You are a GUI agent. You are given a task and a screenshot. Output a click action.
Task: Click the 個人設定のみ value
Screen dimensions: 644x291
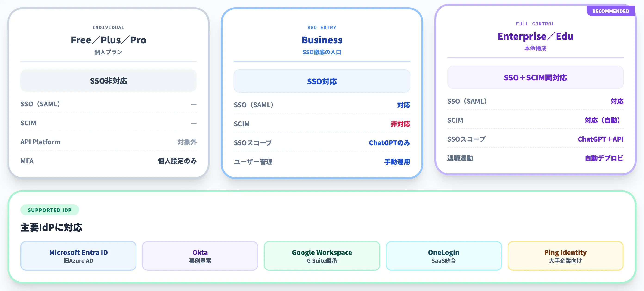pyautogui.click(x=177, y=161)
